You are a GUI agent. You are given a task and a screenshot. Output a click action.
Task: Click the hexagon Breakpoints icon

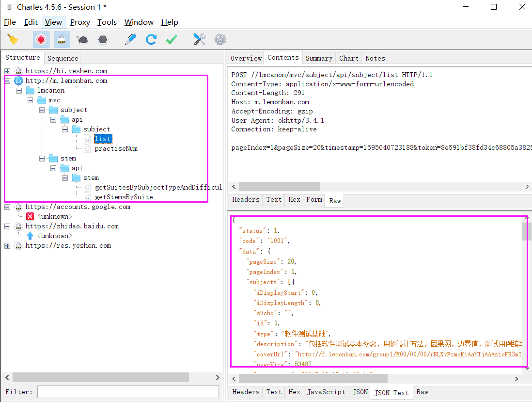point(103,39)
